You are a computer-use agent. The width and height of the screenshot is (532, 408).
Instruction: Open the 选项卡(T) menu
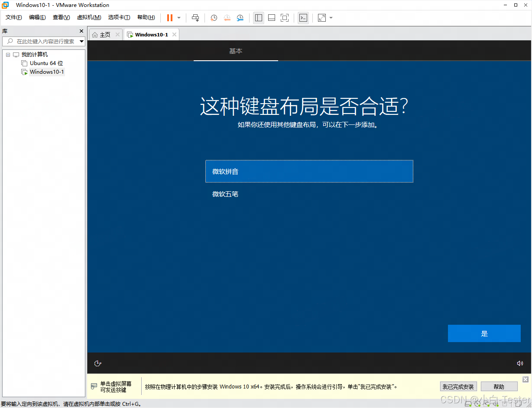pos(119,17)
